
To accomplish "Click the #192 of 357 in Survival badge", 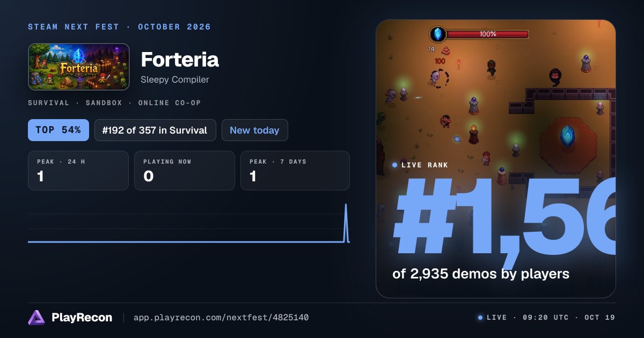I will (155, 130).
